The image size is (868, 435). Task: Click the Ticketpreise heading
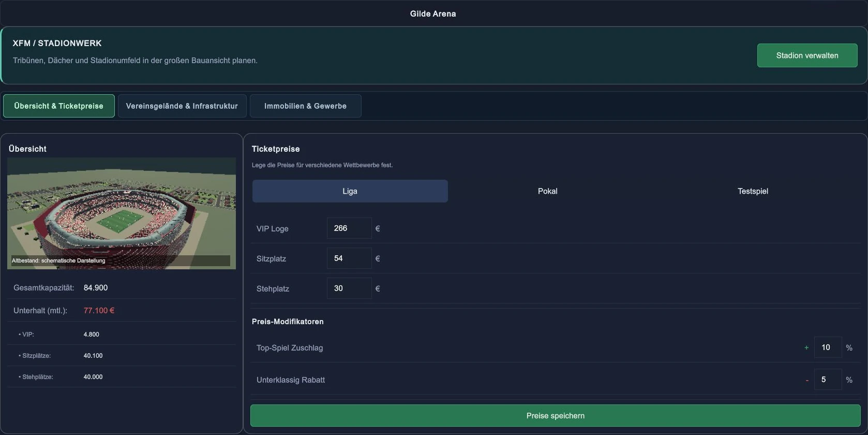pos(276,149)
